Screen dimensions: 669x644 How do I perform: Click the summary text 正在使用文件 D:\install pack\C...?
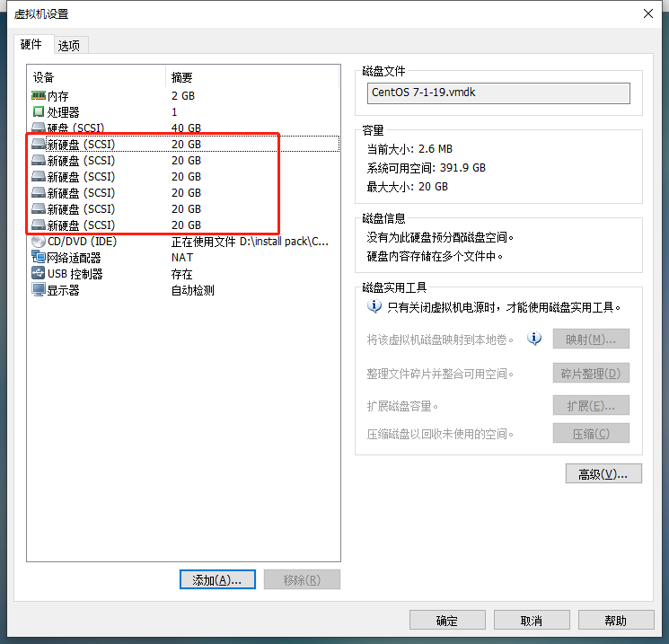click(250, 242)
